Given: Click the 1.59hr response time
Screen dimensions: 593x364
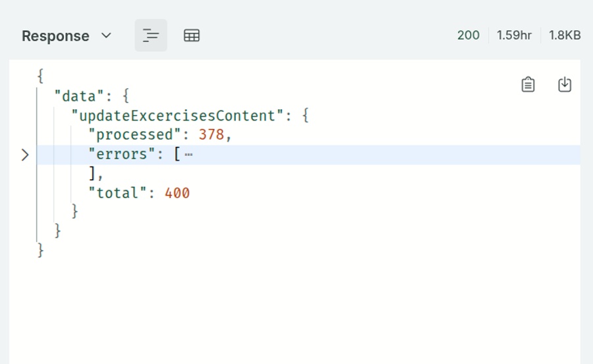Looking at the screenshot, I should click(x=514, y=36).
